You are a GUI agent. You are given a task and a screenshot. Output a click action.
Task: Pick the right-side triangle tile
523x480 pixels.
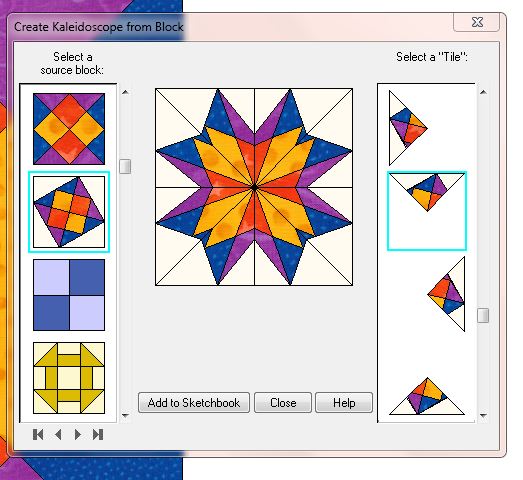point(446,294)
